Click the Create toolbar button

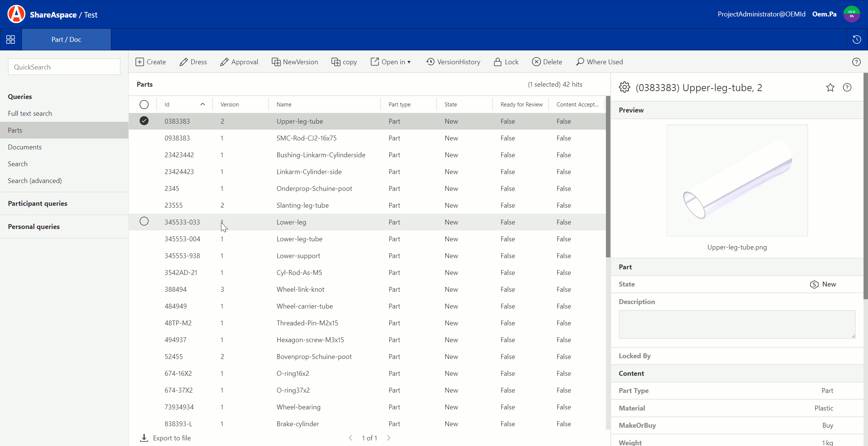coord(150,62)
